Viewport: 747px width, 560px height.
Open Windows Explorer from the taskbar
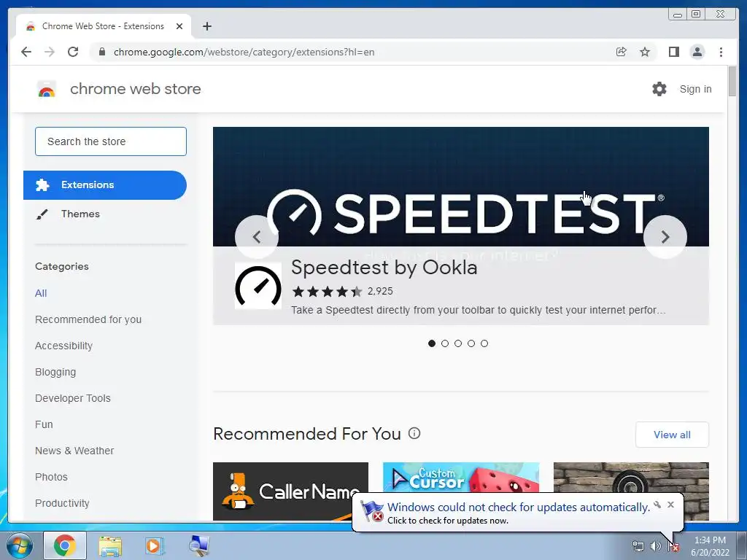(x=110, y=545)
